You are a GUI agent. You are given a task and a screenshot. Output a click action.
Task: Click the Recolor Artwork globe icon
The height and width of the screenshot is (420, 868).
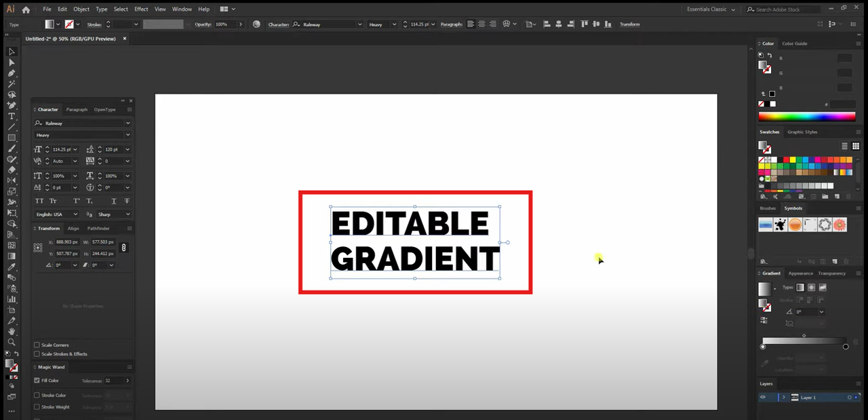point(256,24)
